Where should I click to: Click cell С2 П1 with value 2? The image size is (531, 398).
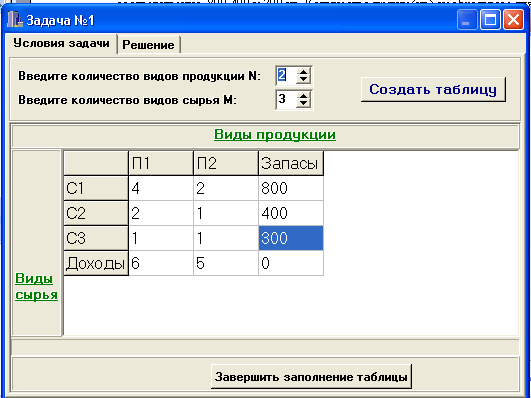[161, 213]
